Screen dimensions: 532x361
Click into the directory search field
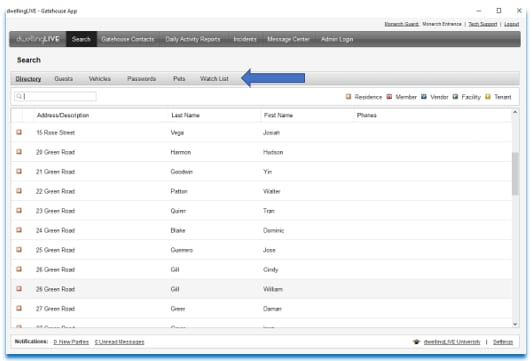tap(55, 96)
